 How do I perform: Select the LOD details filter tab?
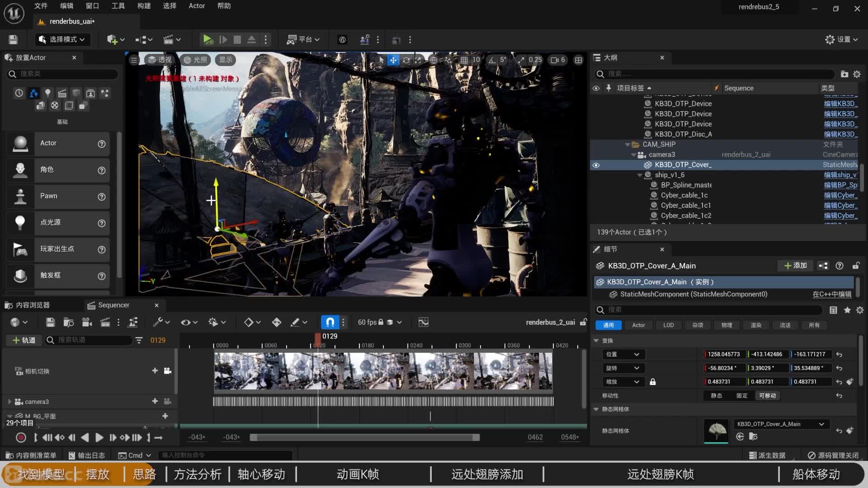click(x=668, y=325)
